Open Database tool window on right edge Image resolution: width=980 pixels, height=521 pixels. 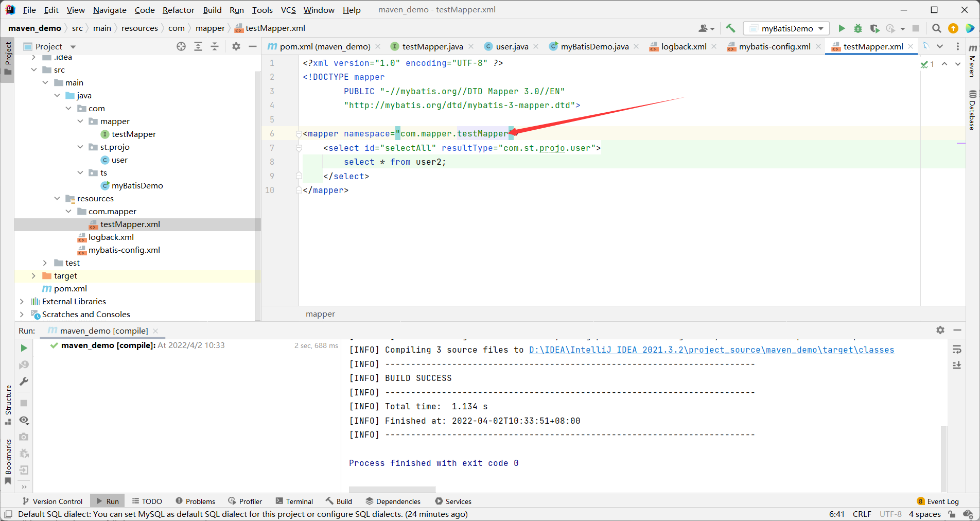pyautogui.click(x=972, y=110)
